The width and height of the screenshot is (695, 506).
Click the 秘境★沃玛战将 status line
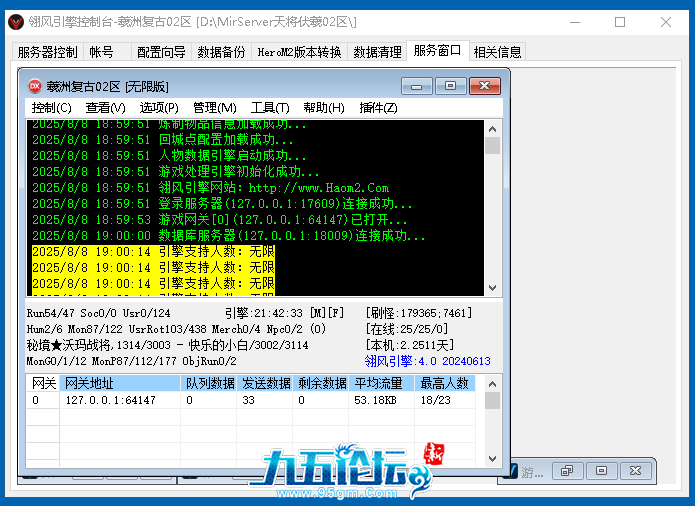[168, 345]
